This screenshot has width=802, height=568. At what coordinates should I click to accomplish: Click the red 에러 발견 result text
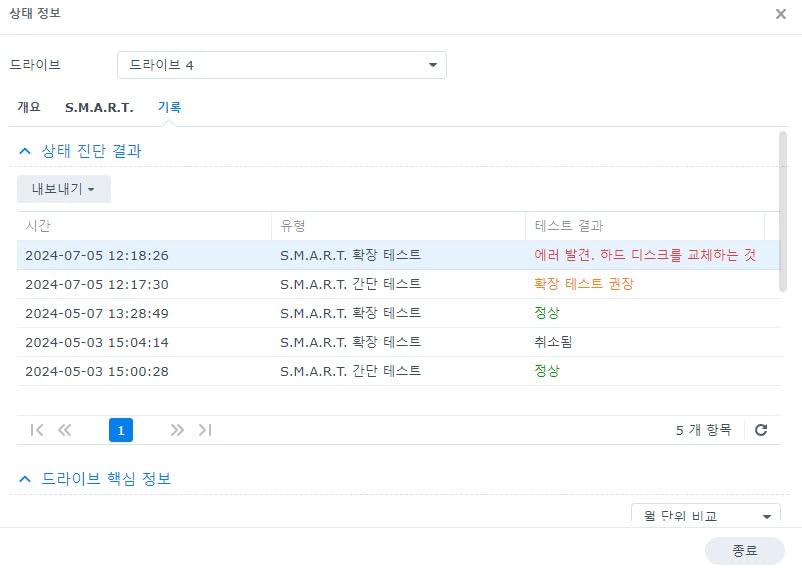tap(645, 255)
